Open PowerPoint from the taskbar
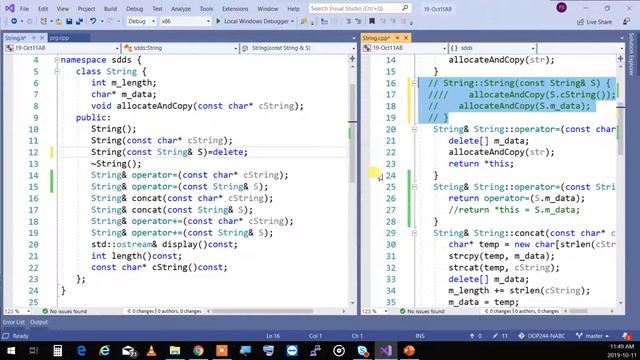The height and width of the screenshot is (360, 640). pyautogui.click(x=409, y=351)
